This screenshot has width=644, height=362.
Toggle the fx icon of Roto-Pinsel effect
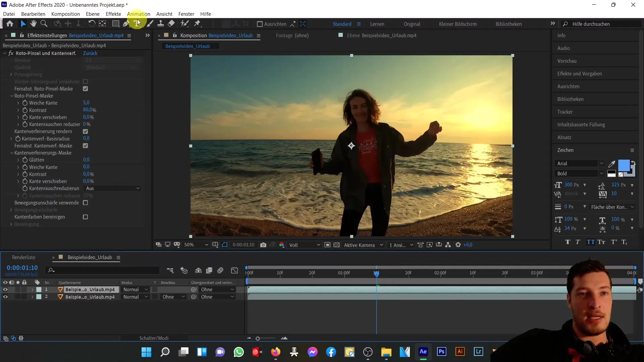(11, 53)
